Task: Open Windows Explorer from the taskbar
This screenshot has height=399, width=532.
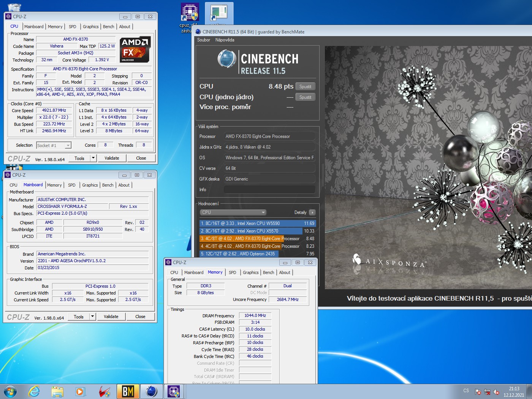Action: coord(57,391)
